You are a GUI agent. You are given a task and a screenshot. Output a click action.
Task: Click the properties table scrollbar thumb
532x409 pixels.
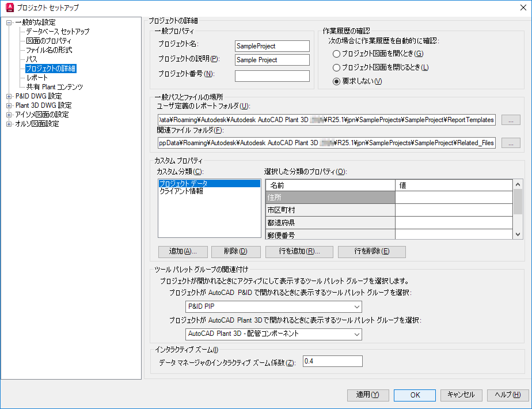tap(518, 202)
